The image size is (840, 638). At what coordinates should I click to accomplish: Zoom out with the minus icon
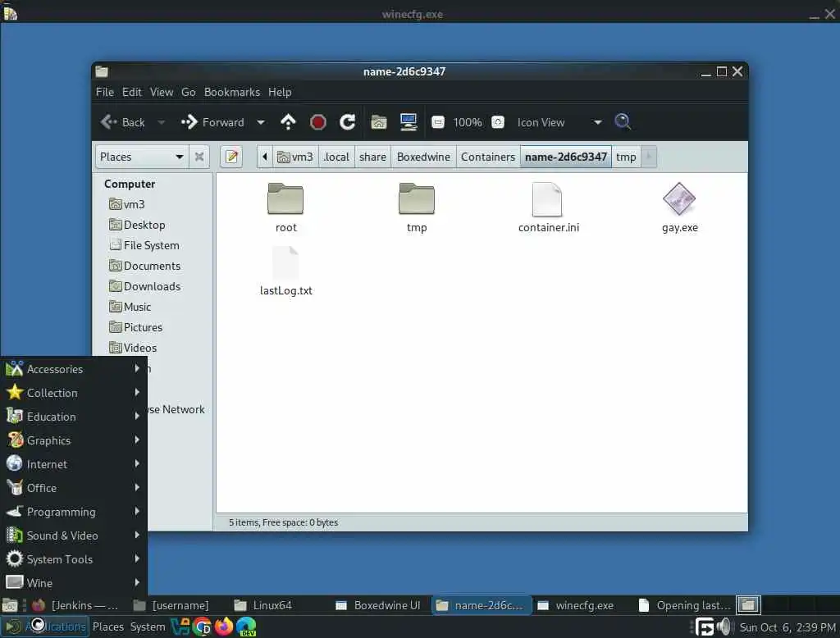point(438,122)
